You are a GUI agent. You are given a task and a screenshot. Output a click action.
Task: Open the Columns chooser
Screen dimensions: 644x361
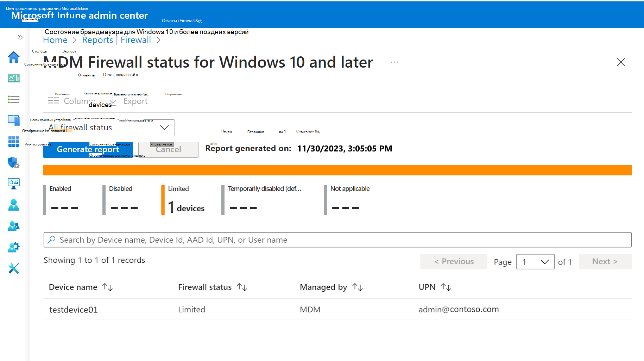(72, 101)
